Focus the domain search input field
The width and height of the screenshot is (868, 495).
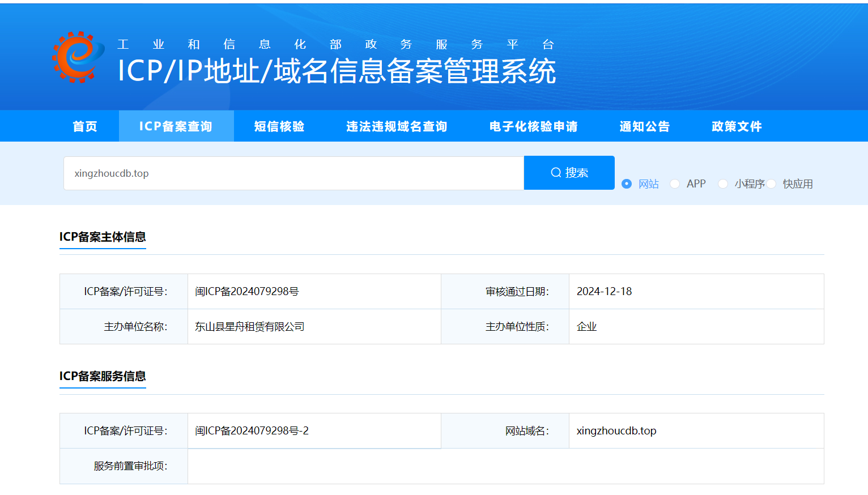point(293,173)
